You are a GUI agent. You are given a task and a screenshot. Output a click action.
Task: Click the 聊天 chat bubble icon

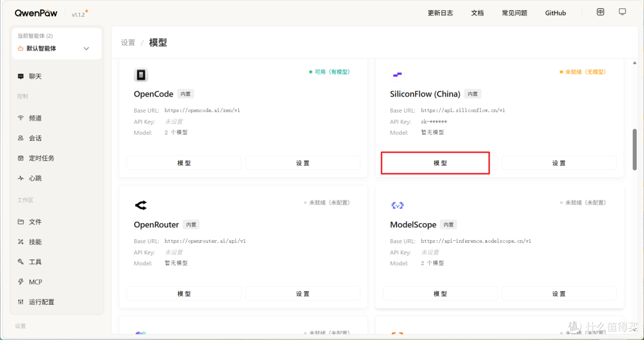click(20, 76)
